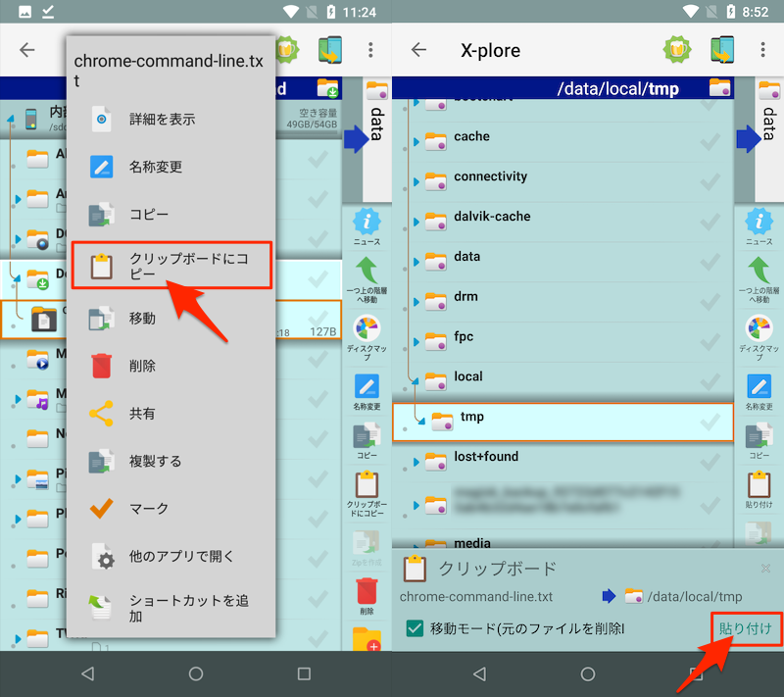
Task: Close the clipboard panel with X
Action: pyautogui.click(x=765, y=569)
